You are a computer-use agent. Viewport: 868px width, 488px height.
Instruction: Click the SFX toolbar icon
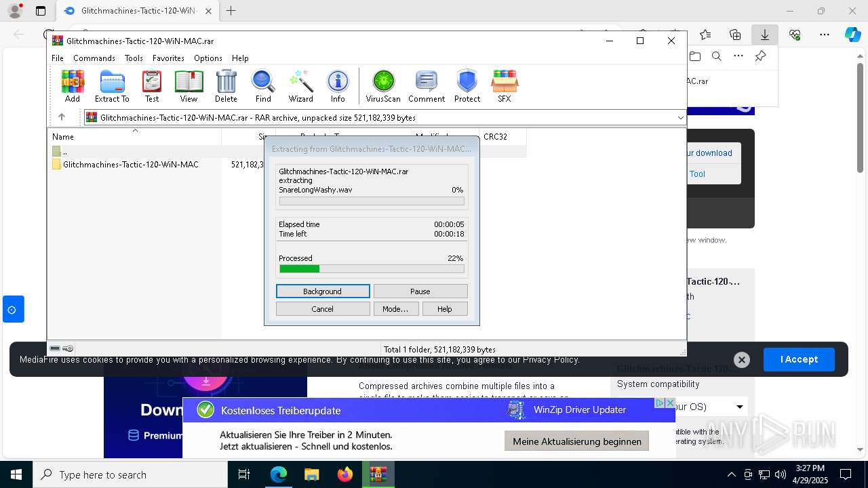tap(504, 86)
